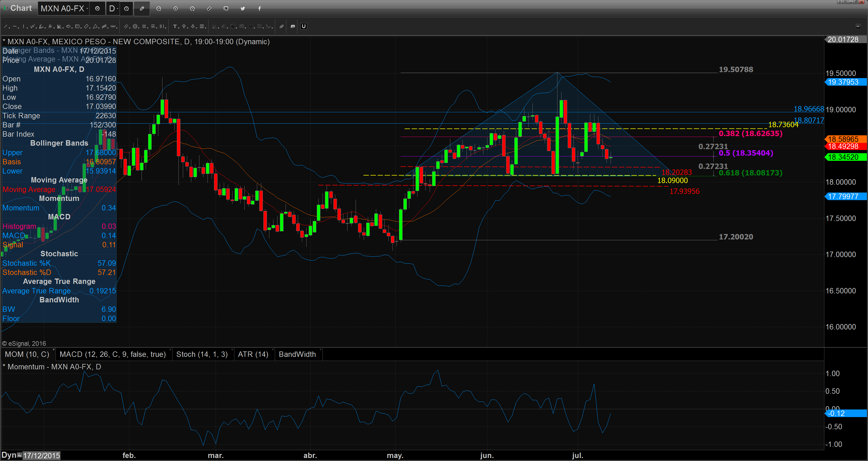Screen dimensions: 868x461
Task: Click the 0.618 (18.08173) Fibonacci label
Action: point(750,173)
